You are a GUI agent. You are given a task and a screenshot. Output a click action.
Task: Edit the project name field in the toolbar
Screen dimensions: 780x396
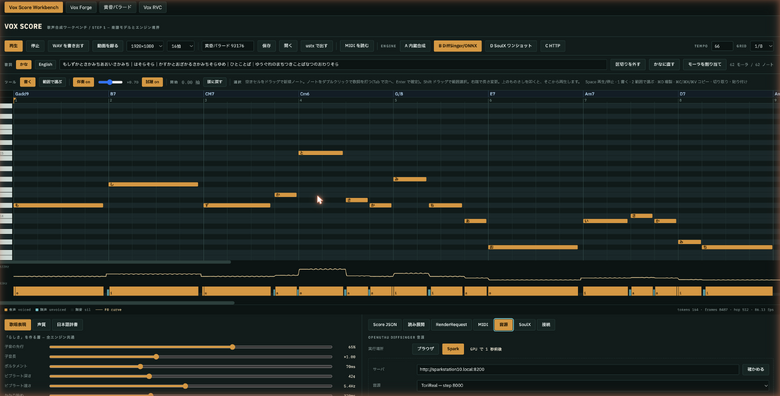point(227,46)
